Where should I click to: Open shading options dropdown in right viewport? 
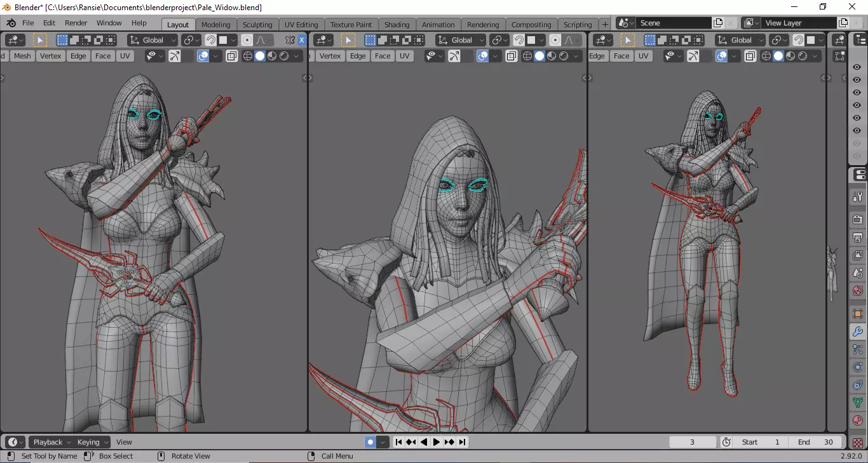pos(815,56)
